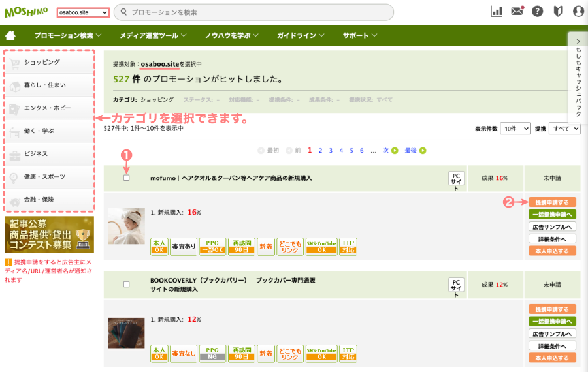Go to page 3 of results
Image resolution: width=588 pixels, height=372 pixels.
click(331, 151)
